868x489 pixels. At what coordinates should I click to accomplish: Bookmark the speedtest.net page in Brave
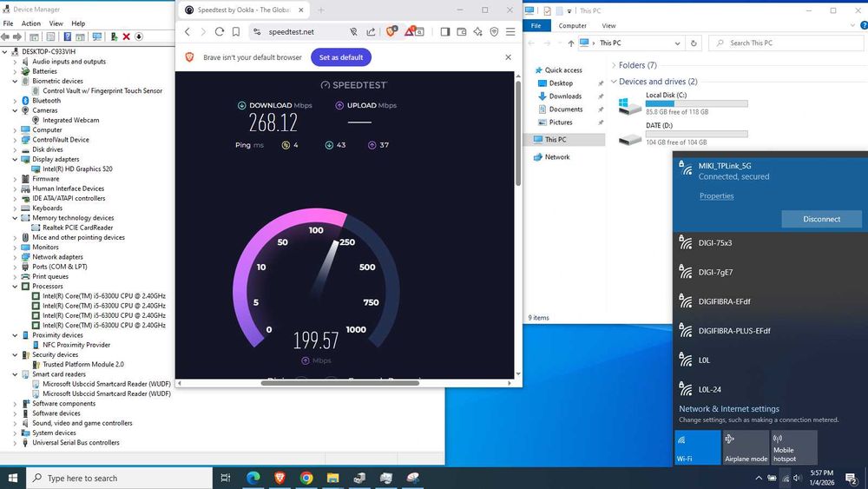pyautogui.click(x=236, y=32)
